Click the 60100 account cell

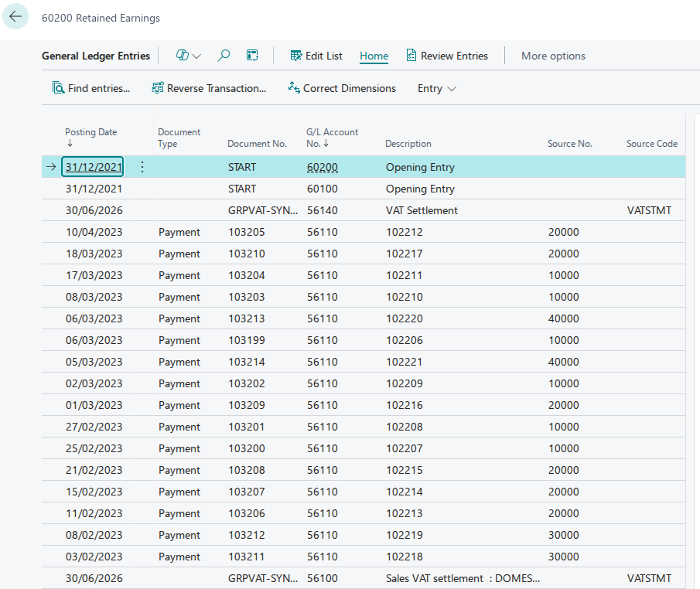(x=323, y=189)
